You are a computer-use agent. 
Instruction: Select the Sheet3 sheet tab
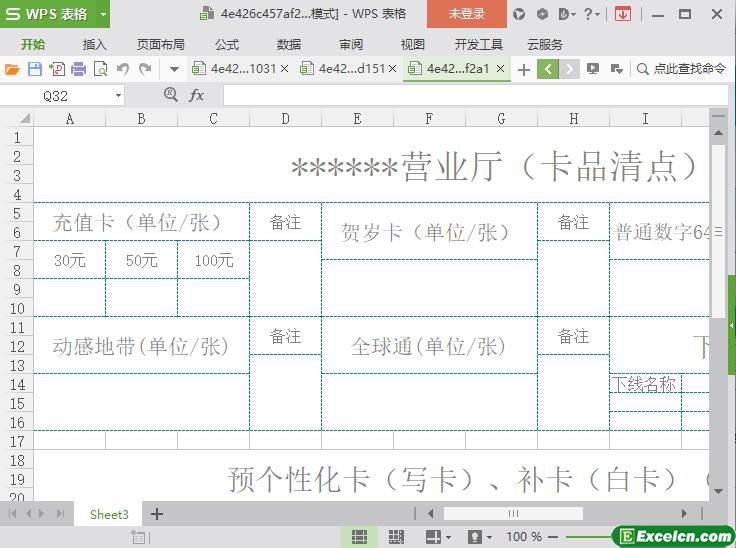click(109, 514)
